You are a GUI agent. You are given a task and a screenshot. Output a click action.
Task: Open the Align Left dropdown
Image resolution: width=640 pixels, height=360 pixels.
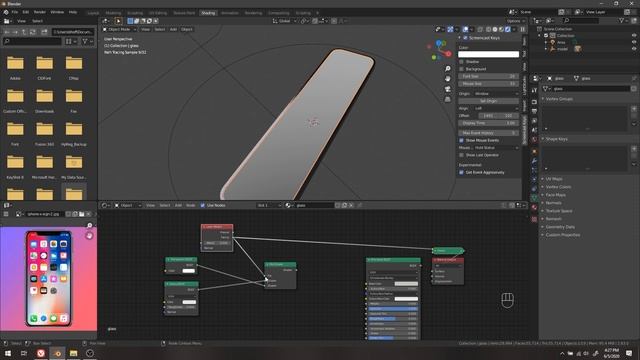click(497, 108)
